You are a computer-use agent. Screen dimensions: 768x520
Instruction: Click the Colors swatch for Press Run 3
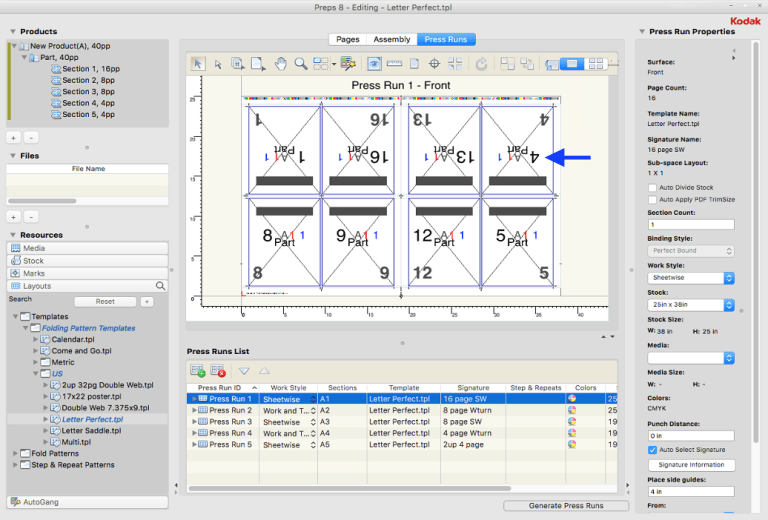572,422
